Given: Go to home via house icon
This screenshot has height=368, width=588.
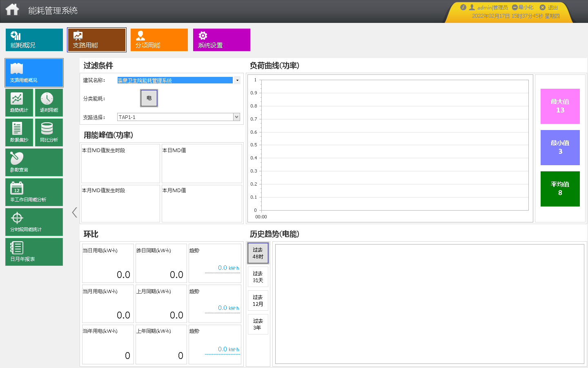Looking at the screenshot, I should tap(12, 9).
